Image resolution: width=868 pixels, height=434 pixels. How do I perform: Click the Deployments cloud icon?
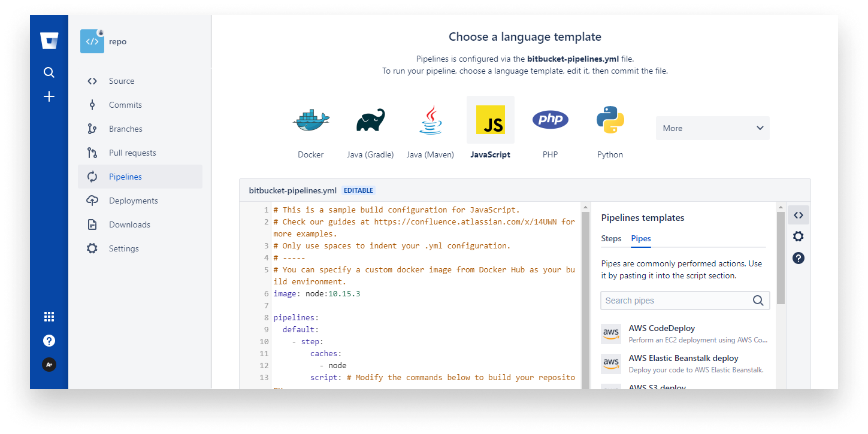(92, 201)
